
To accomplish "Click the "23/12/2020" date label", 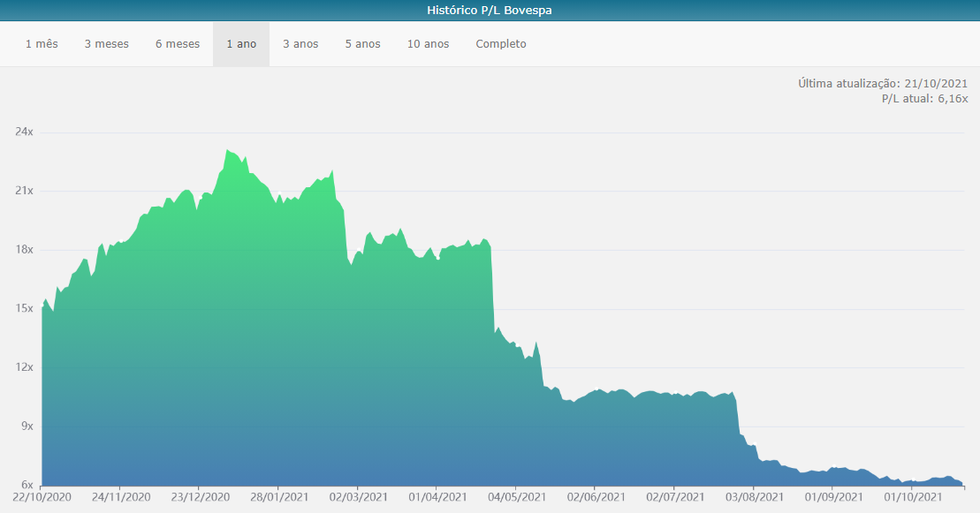I will (x=200, y=497).
